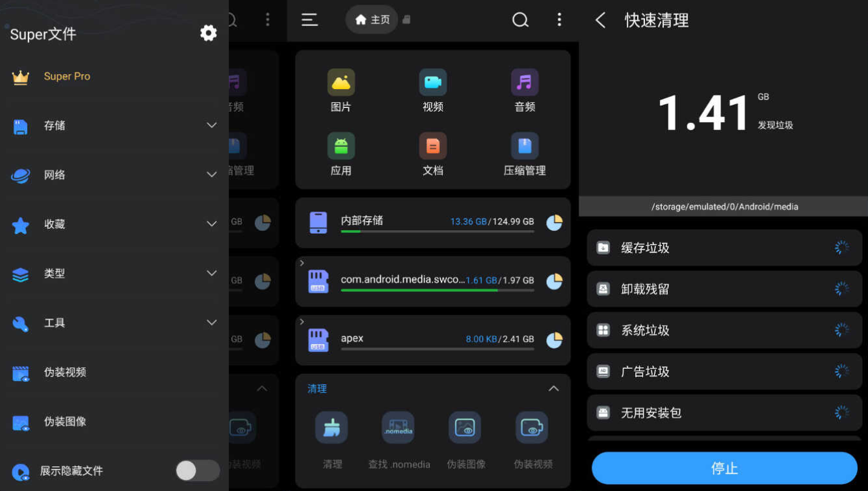Screen dimensions: 868x491
Task: Open the 视频 category
Action: point(432,91)
